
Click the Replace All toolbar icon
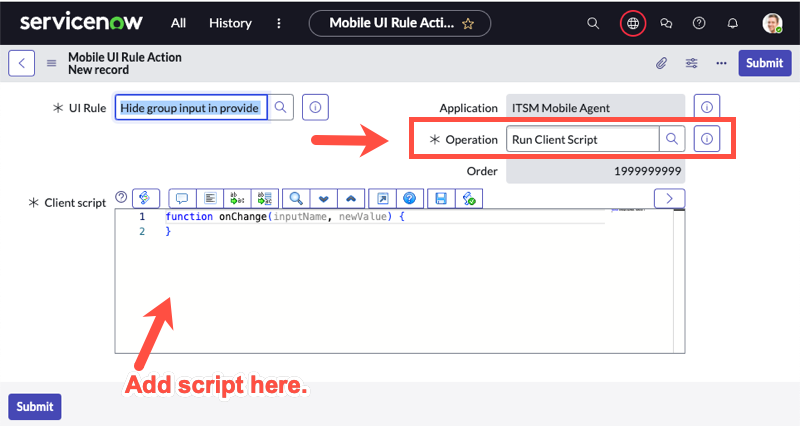coord(265,198)
